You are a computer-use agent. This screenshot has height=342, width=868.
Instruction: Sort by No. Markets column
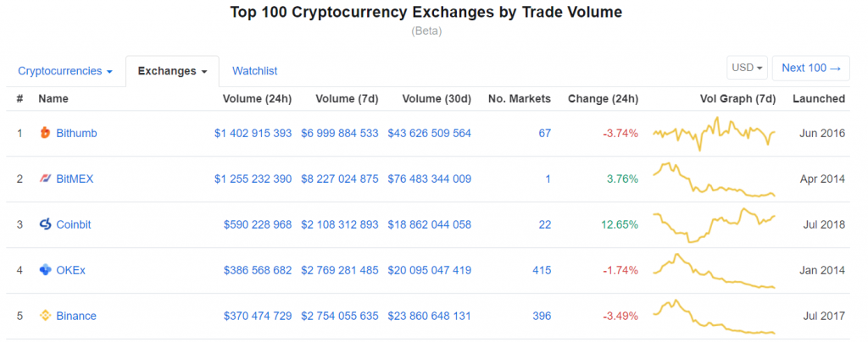(519, 99)
